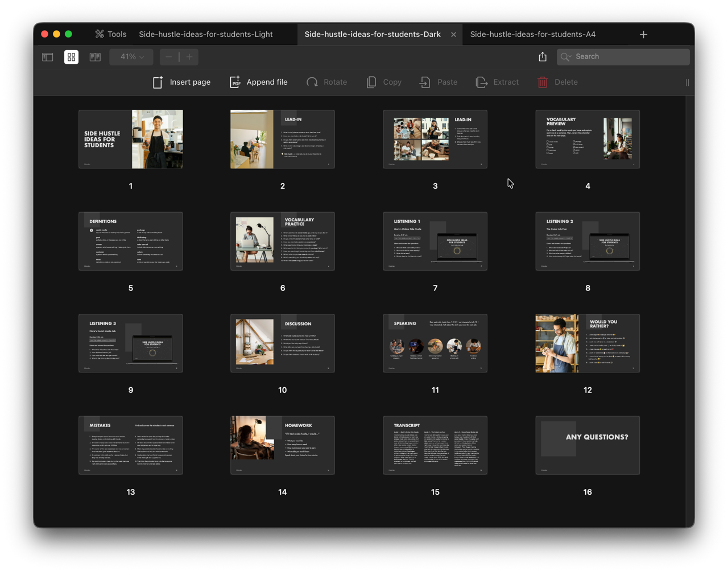Open a new tab with plus button
Image resolution: width=728 pixels, height=572 pixels.
click(643, 35)
